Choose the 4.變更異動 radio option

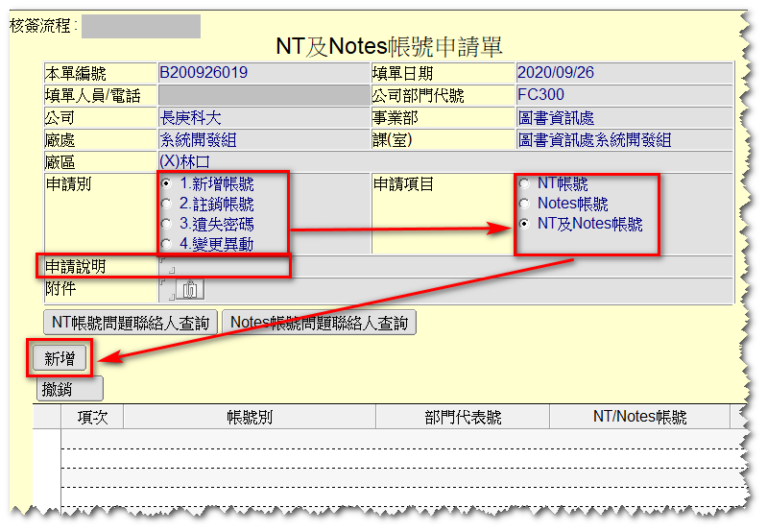pyautogui.click(x=167, y=244)
